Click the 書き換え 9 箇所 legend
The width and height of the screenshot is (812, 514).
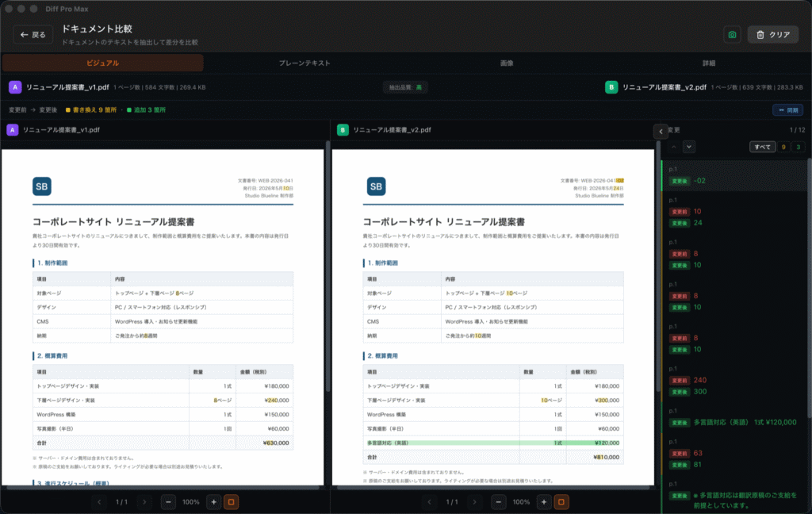pyautogui.click(x=90, y=109)
